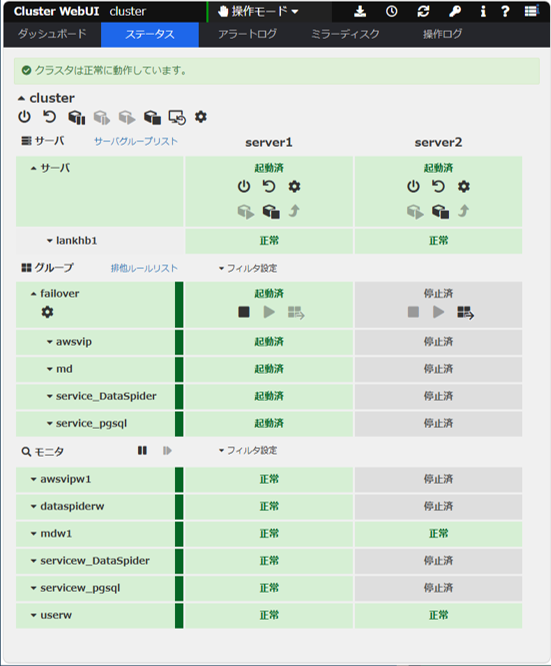Open the 排他ルールリスト link

tap(144, 268)
